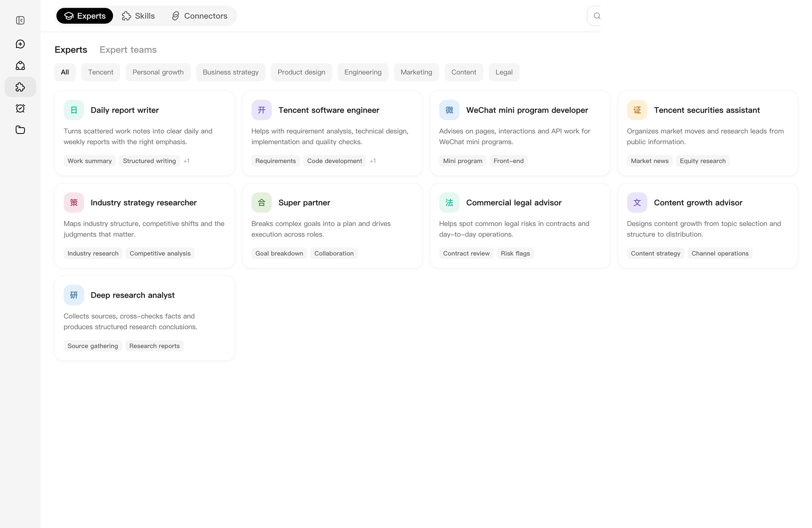The image size is (812, 528).
Task: Click the Commercial legal advisor avatar icon
Action: point(450,203)
